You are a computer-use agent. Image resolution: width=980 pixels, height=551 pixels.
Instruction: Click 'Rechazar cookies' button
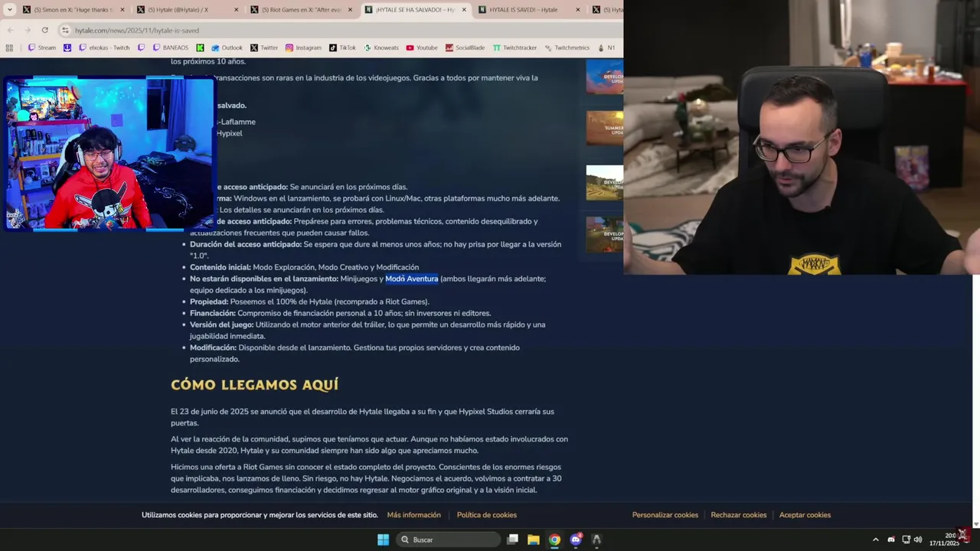pyautogui.click(x=739, y=515)
